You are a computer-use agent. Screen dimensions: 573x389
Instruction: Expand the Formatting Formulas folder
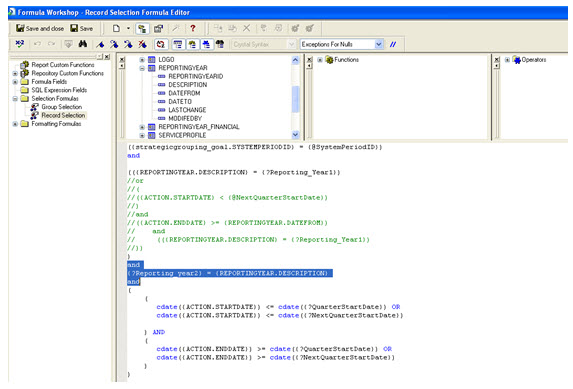coord(15,124)
